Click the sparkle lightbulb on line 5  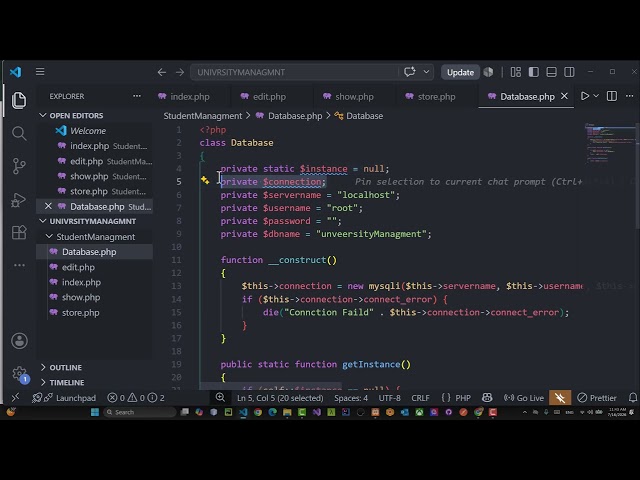[x=205, y=180]
